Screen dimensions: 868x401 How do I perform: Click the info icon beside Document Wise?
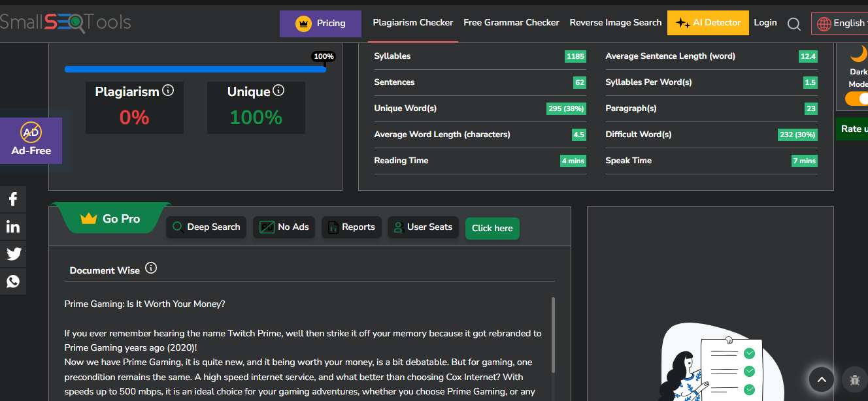[151, 268]
